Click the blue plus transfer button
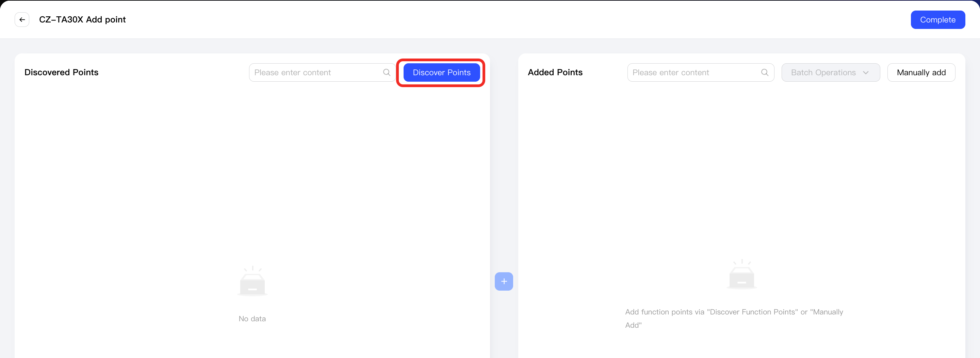Image resolution: width=980 pixels, height=358 pixels. [504, 281]
